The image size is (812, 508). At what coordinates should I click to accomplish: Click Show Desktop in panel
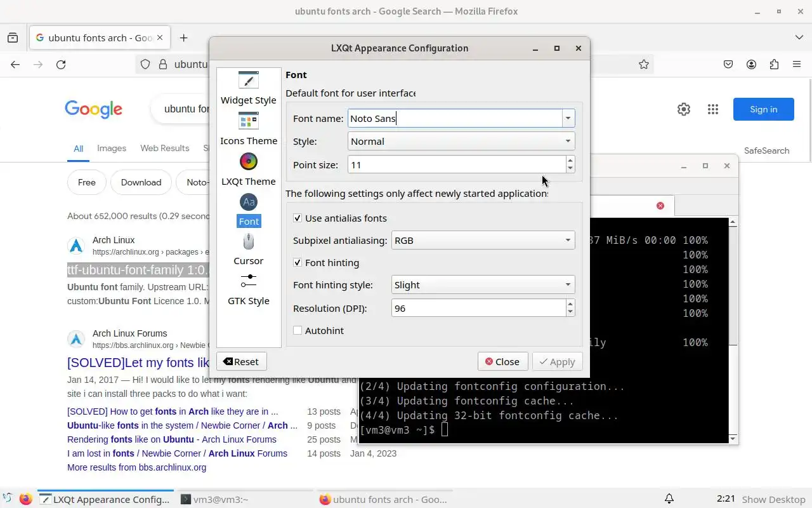(x=773, y=499)
